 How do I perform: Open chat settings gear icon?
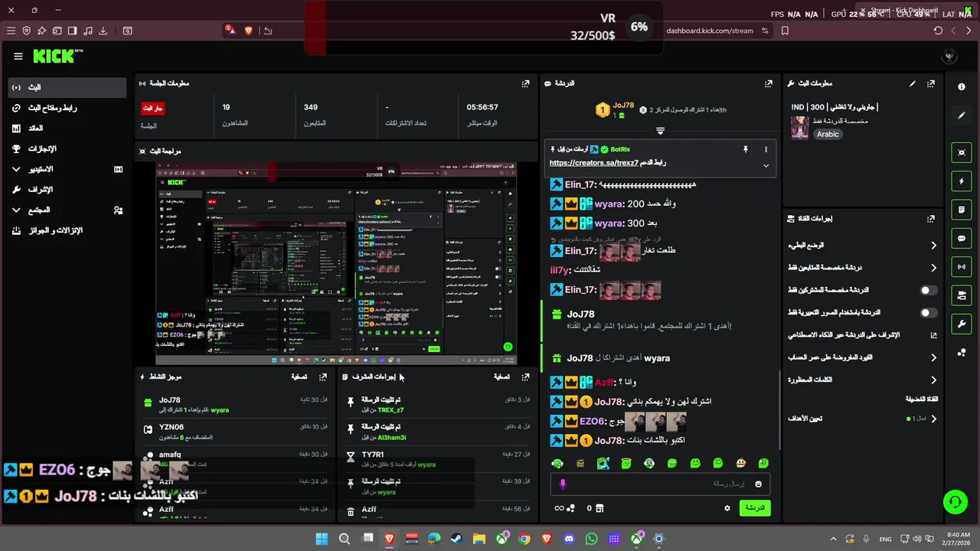[727, 508]
